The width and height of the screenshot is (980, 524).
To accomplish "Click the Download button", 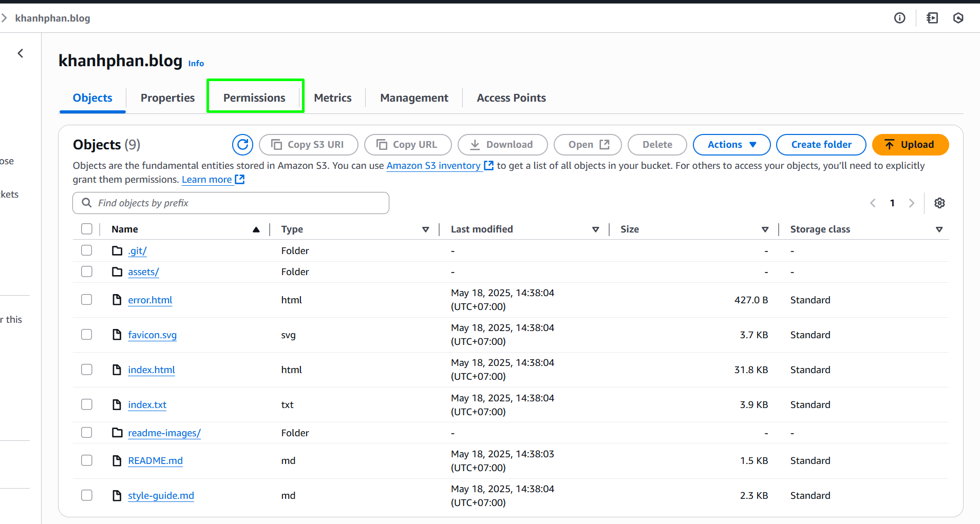I will (x=502, y=145).
